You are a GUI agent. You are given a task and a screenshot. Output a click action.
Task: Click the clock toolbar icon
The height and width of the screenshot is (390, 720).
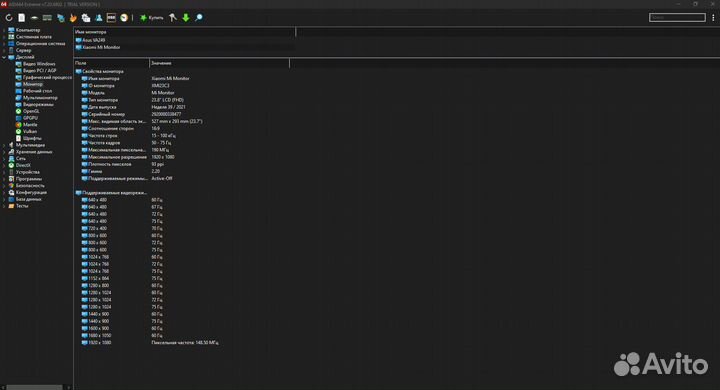(x=124, y=18)
